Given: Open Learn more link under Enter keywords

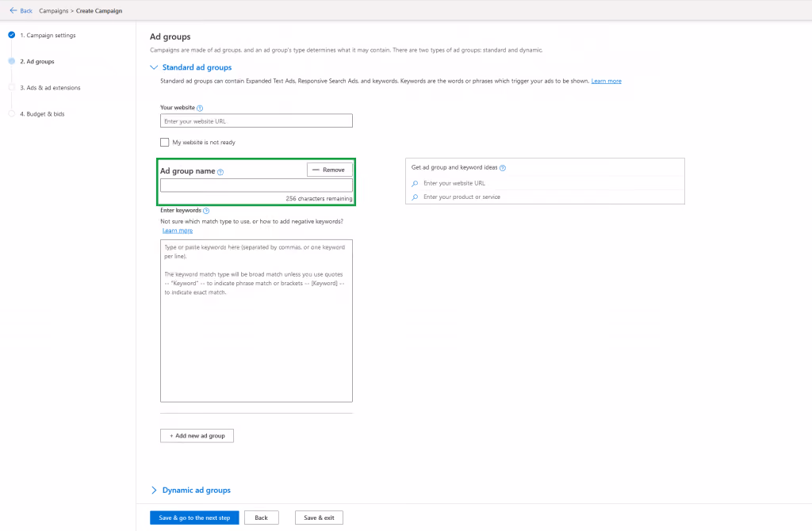Looking at the screenshot, I should pos(178,231).
